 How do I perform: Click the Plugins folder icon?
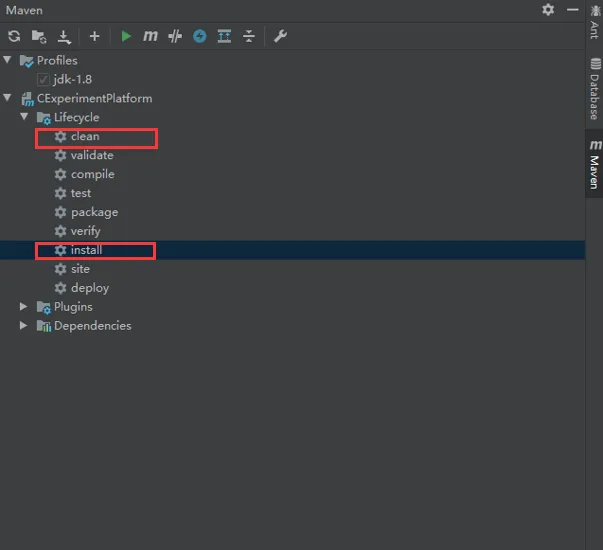point(43,307)
